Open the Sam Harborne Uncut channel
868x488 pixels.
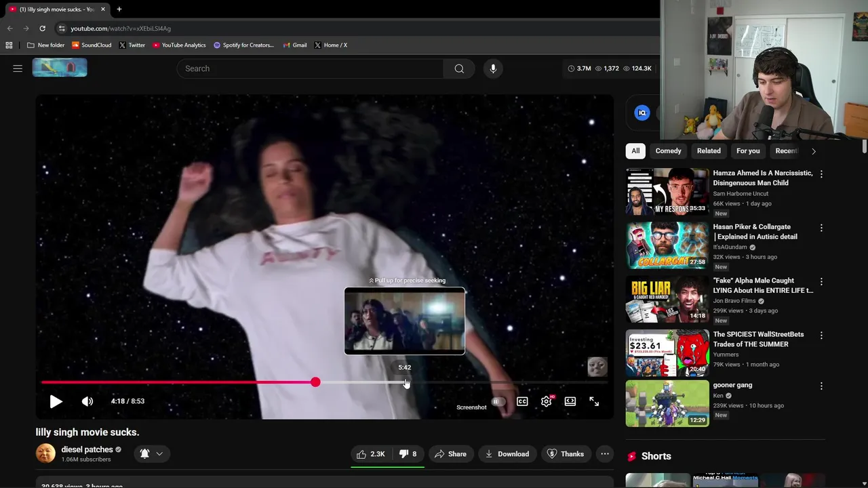[741, 194]
